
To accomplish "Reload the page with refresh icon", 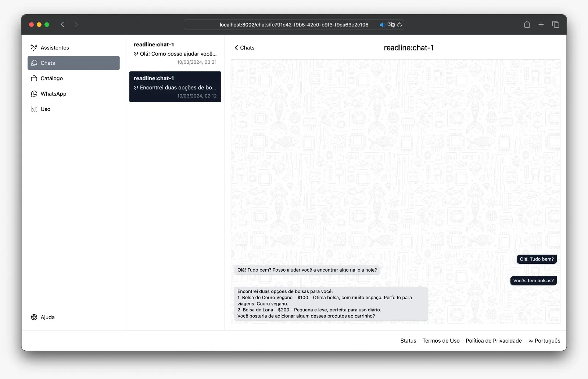I will pyautogui.click(x=399, y=25).
